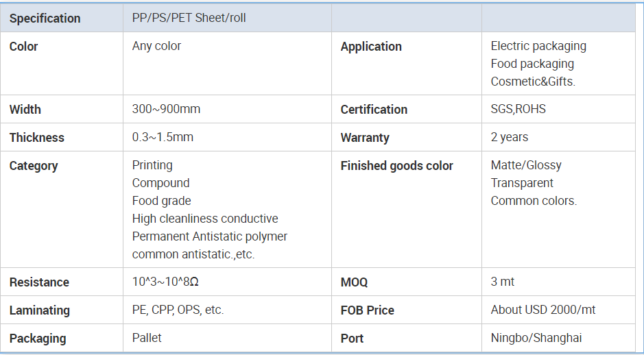Select the PP/PS/PET Sheet/roll cell

pyautogui.click(x=227, y=18)
